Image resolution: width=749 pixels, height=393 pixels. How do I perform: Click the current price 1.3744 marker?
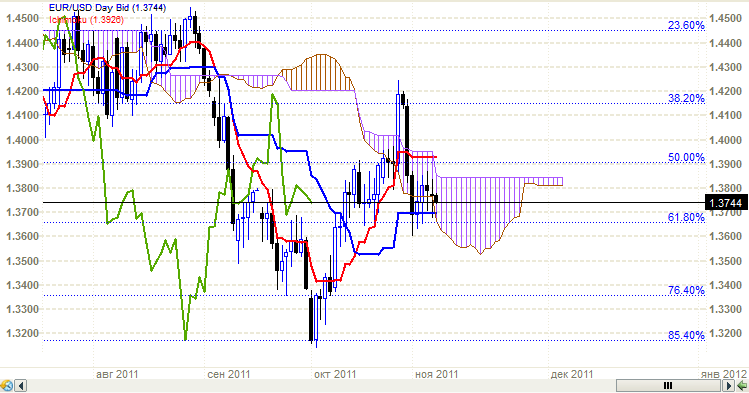726,202
